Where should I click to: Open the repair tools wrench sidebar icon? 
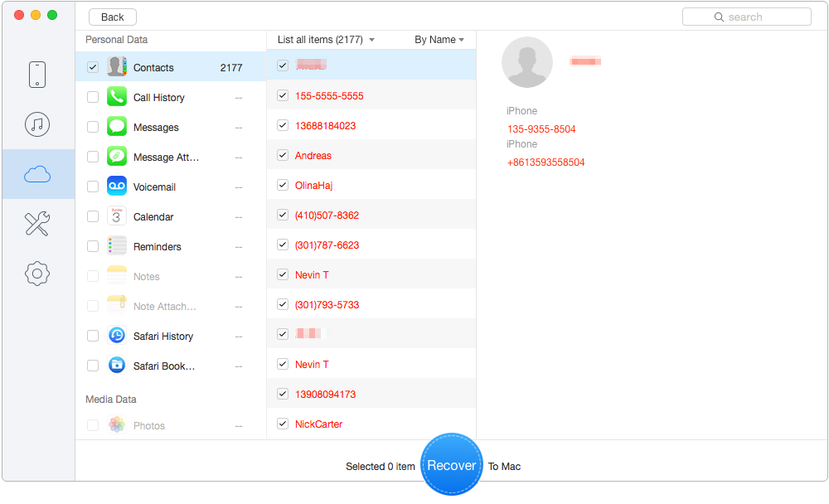click(37, 224)
